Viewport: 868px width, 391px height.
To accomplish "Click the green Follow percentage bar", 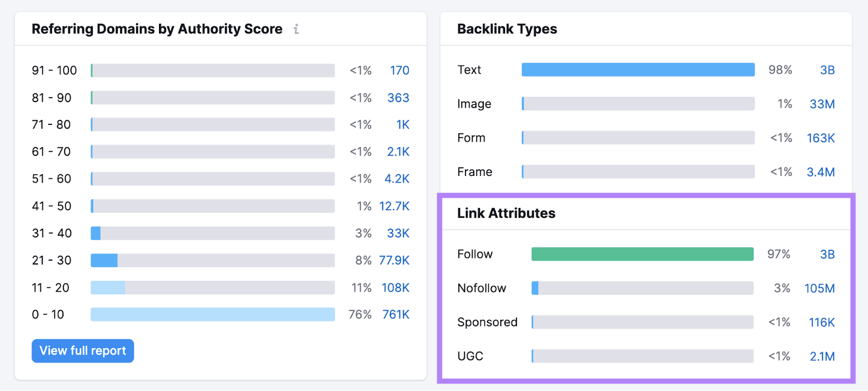I will (x=642, y=254).
